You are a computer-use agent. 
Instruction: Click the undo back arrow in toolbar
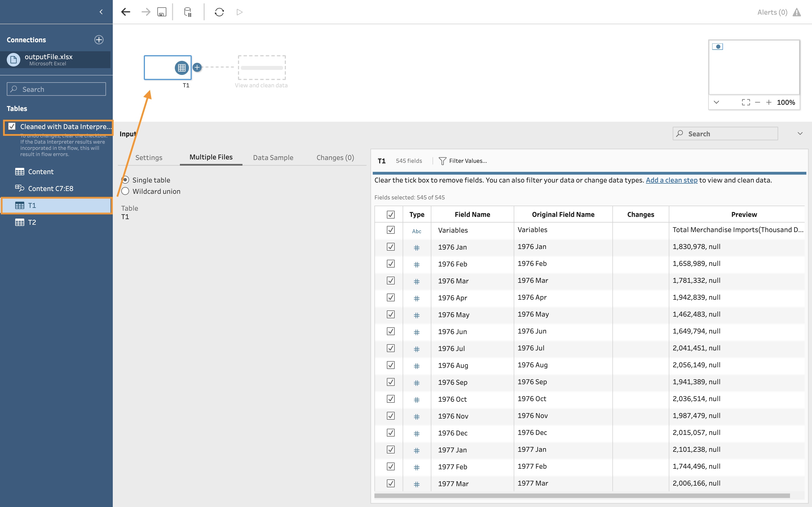125,12
